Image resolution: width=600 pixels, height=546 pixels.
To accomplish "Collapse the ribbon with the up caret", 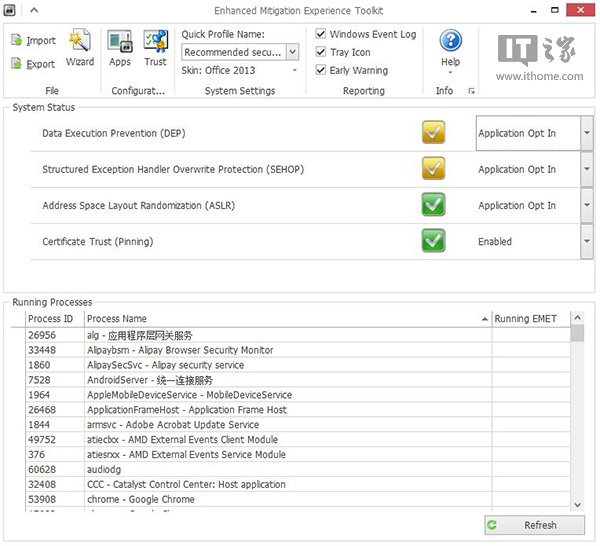I will pyautogui.click(x=34, y=10).
